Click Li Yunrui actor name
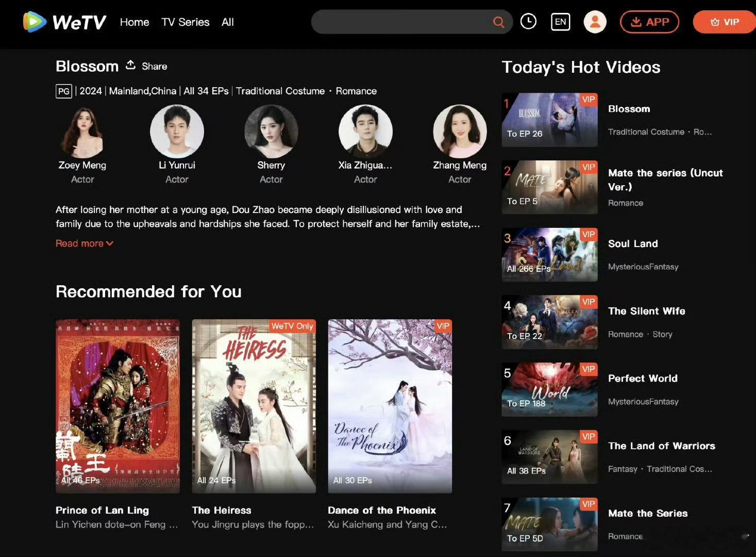Image resolution: width=756 pixels, height=557 pixels. (x=177, y=165)
